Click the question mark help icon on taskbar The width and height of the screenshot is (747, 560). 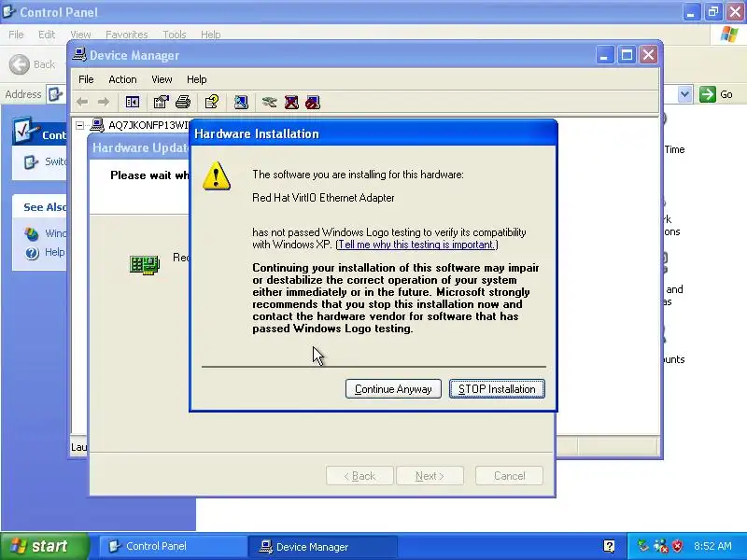tap(609, 546)
